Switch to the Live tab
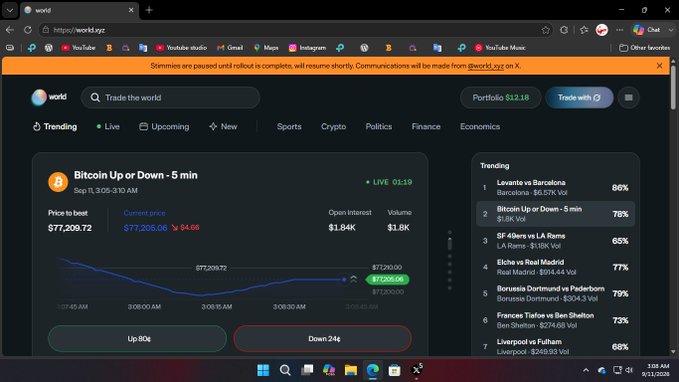The image size is (679, 382). click(108, 126)
